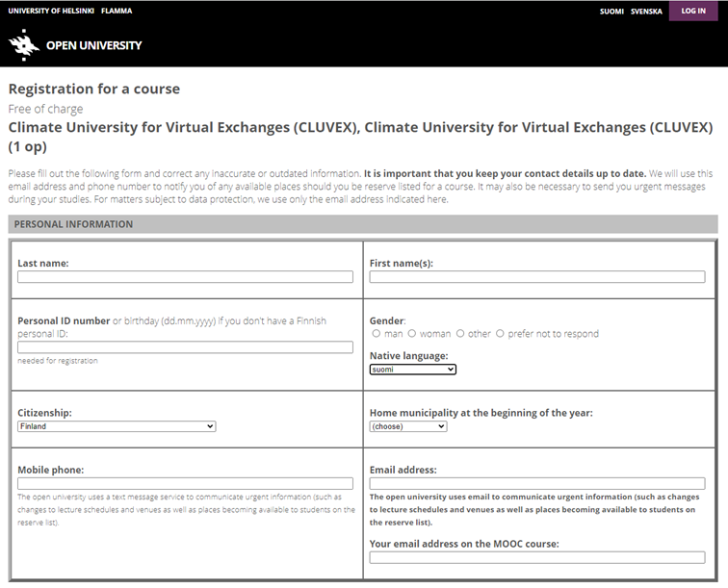Focus the Email address input field
This screenshot has width=728, height=588.
point(536,483)
